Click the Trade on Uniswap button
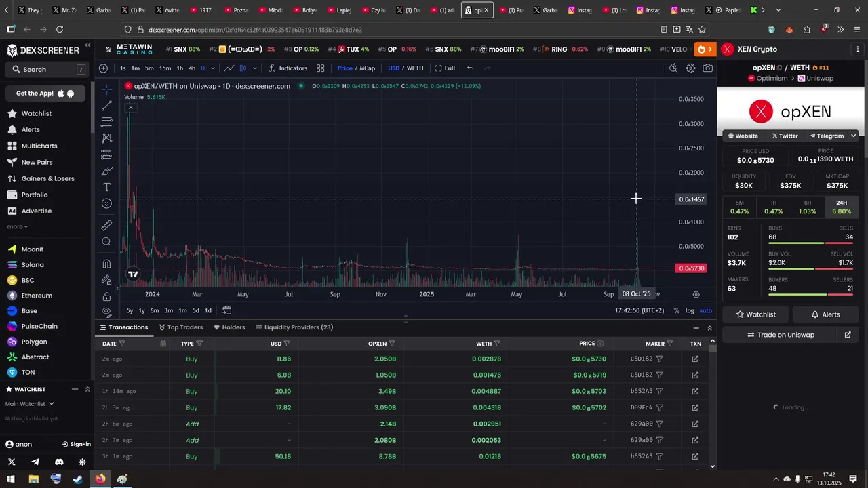The image size is (868, 488). pyautogui.click(x=780, y=335)
